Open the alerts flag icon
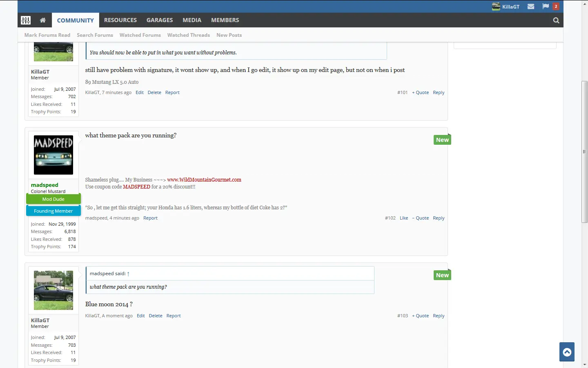The height and width of the screenshot is (368, 588). (546, 7)
